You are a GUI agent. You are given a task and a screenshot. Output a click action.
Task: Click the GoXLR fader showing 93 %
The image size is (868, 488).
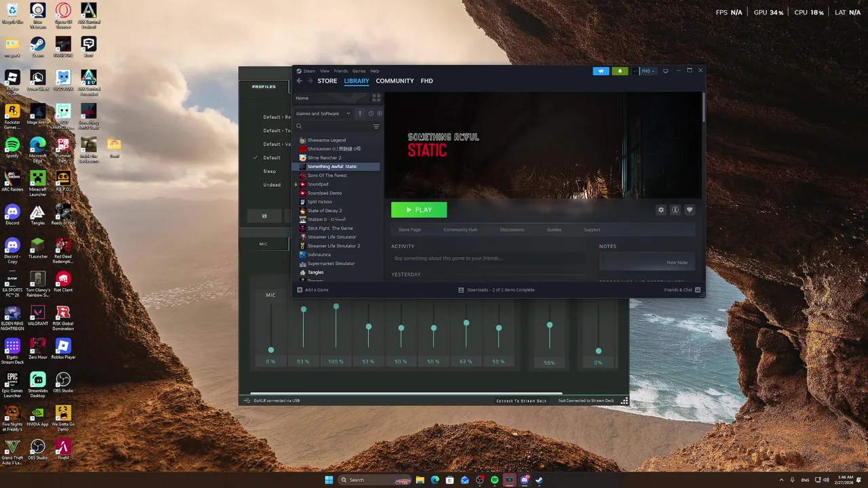304,309
